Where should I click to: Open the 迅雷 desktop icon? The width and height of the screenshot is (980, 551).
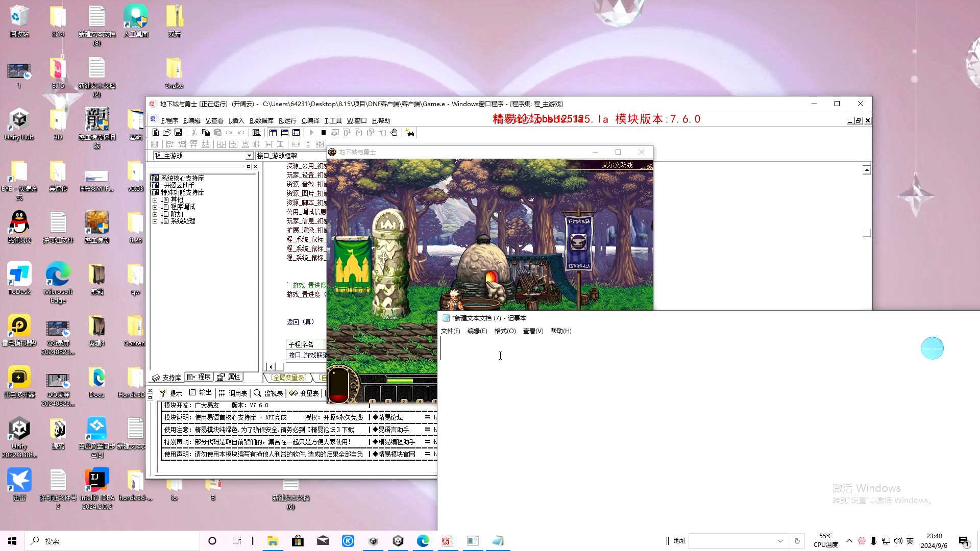coord(19,485)
